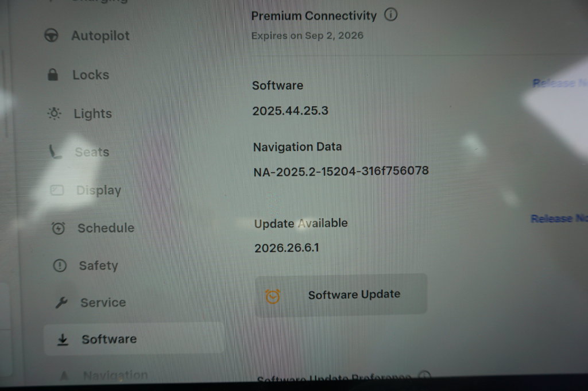
Task: Click the Seats seat icon
Action: point(55,152)
